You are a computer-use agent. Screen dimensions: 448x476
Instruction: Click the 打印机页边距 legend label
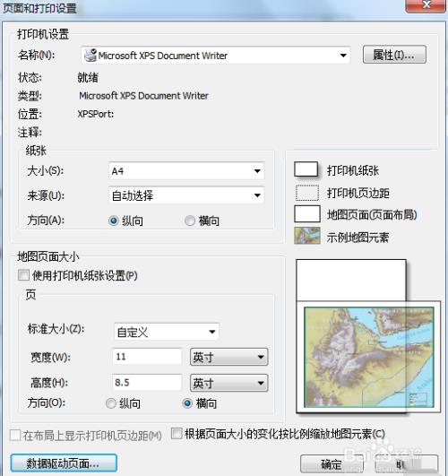[x=358, y=193]
